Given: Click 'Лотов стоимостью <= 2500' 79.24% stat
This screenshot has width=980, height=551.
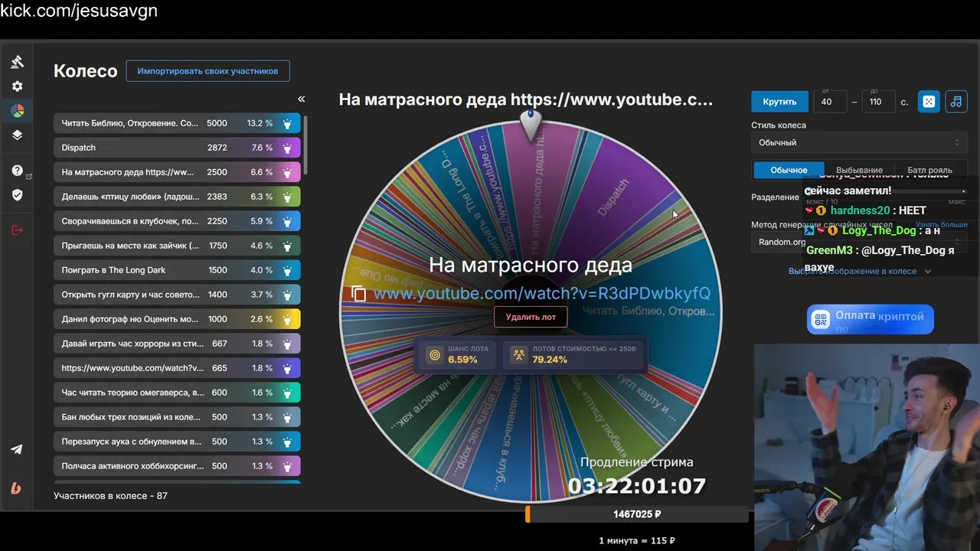Looking at the screenshot, I should tap(573, 354).
